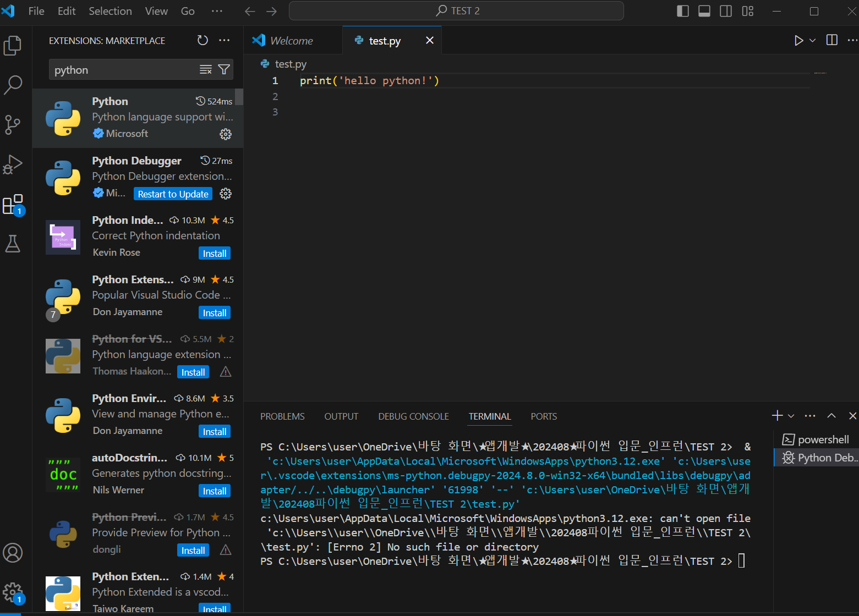The height and width of the screenshot is (616, 859).
Task: Open the Edit menu
Action: (x=67, y=11)
